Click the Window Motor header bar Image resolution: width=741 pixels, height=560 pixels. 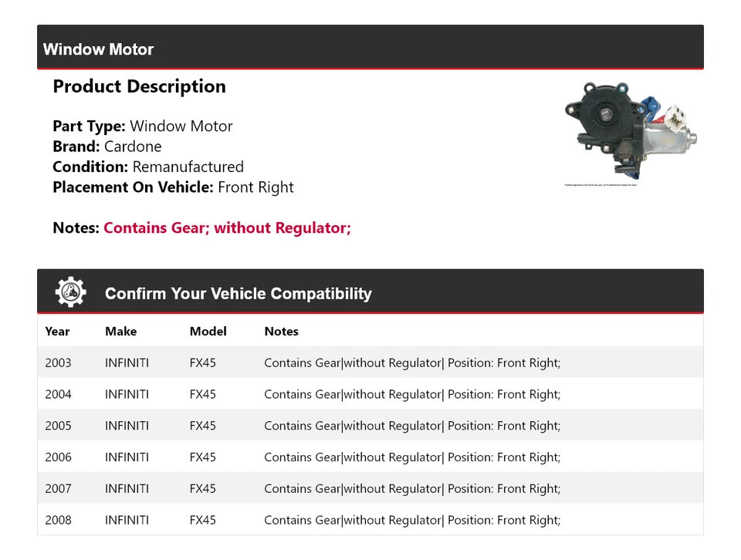pos(370,49)
